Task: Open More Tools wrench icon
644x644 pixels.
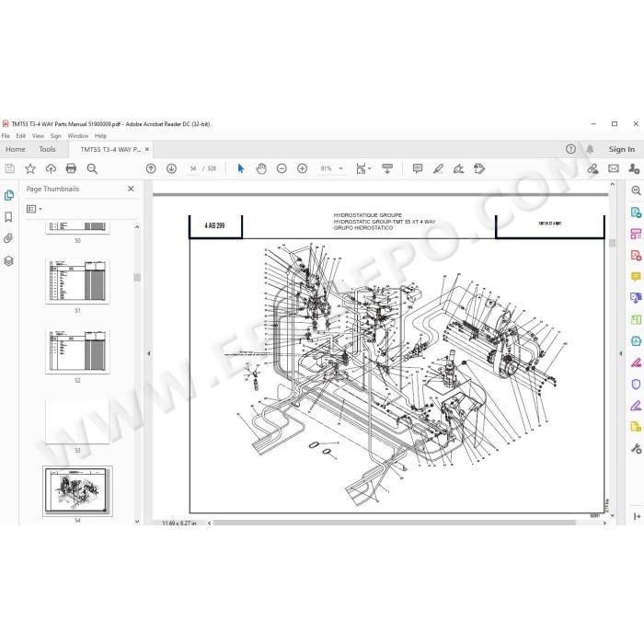Action: click(x=636, y=448)
